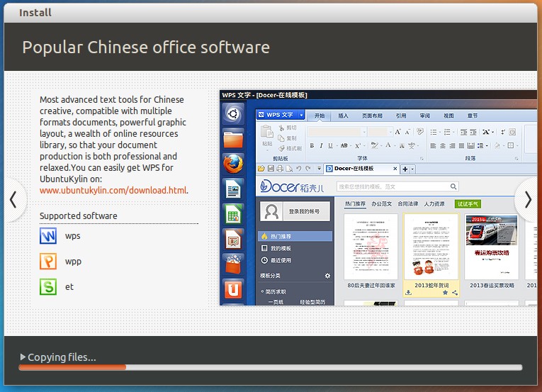Toggle strikethrough AB formatting

coord(344,145)
